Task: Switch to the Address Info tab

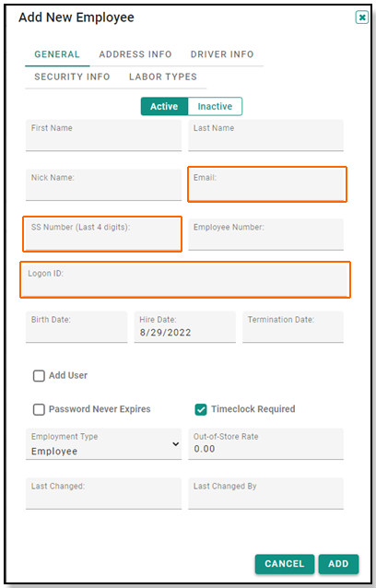Action: pyautogui.click(x=135, y=54)
